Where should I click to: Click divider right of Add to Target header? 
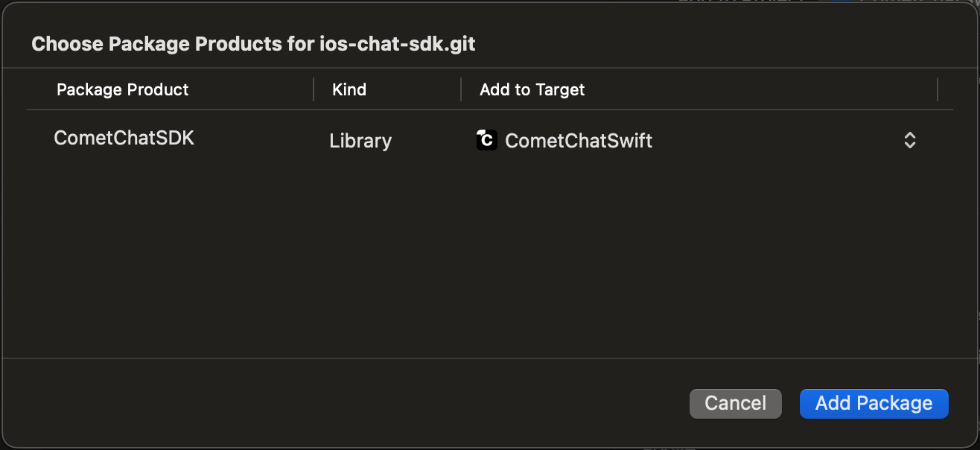[x=938, y=89]
